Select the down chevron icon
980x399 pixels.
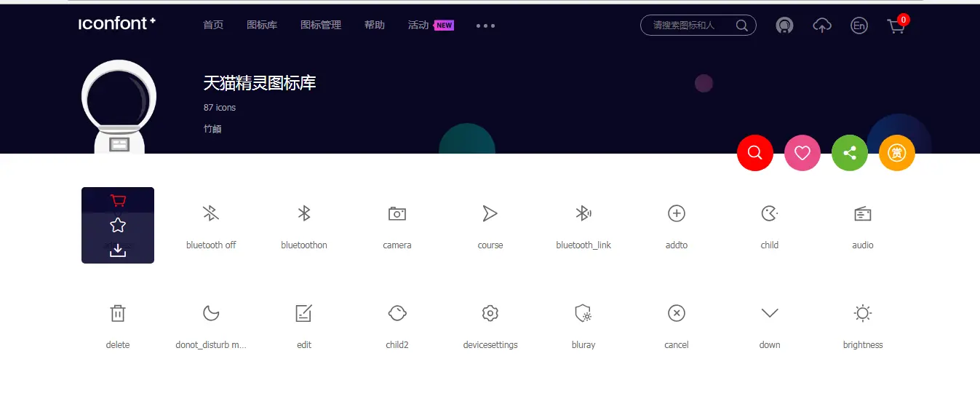click(770, 313)
